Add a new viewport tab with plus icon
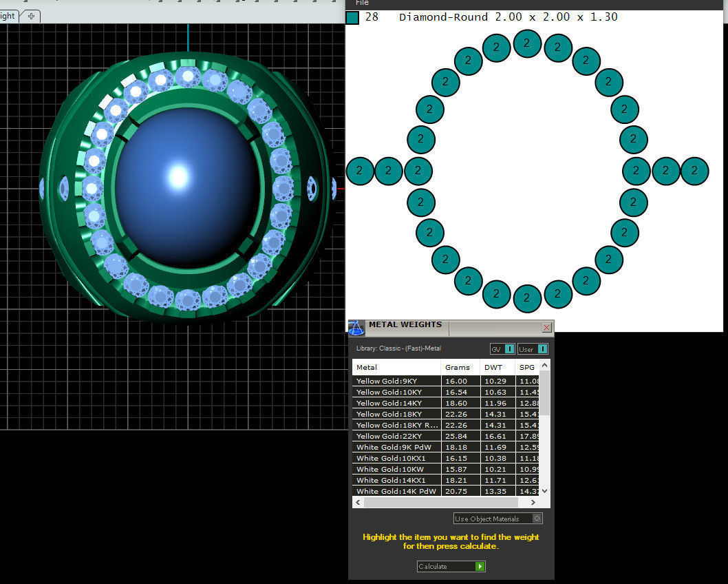728x584 pixels. point(31,17)
